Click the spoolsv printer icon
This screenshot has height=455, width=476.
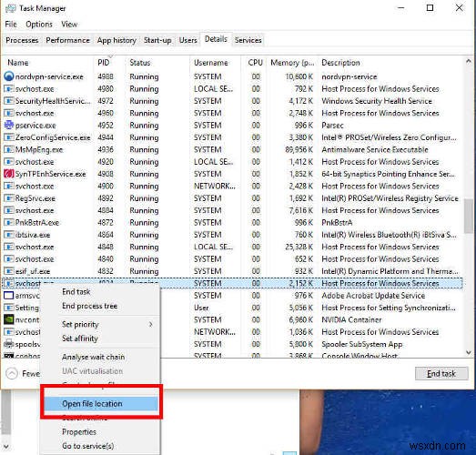tap(9, 344)
